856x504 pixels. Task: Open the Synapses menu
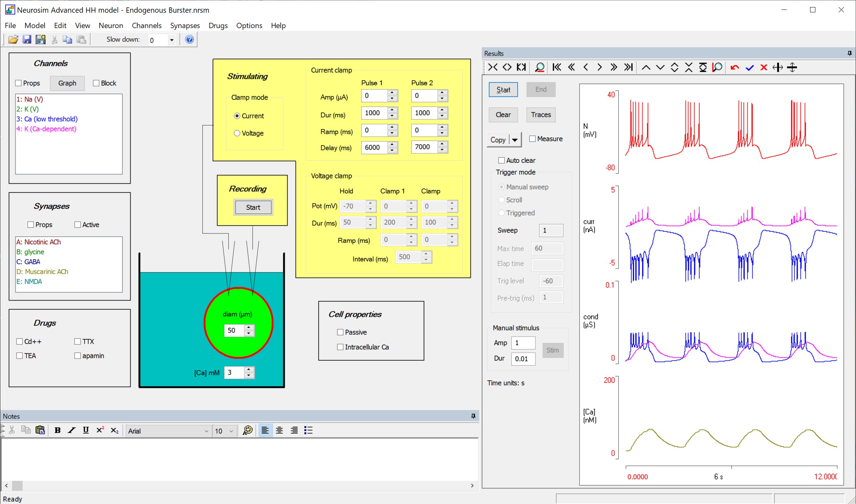185,25
